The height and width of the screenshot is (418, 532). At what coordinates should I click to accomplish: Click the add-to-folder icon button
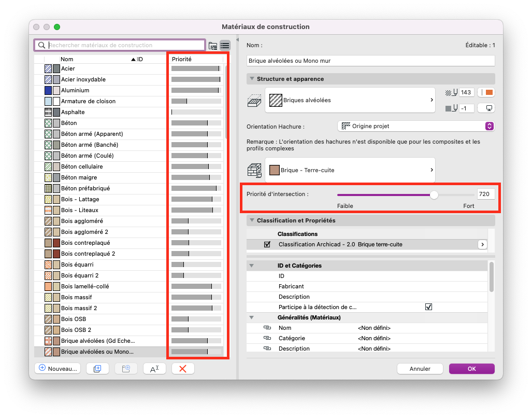126,368
